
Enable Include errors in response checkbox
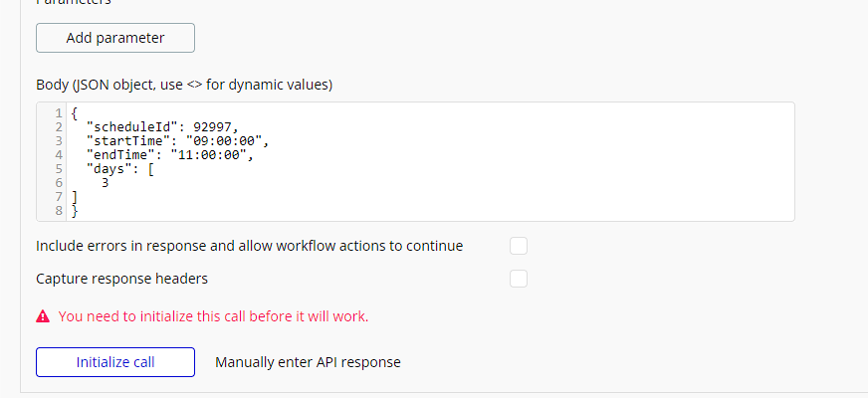click(519, 246)
